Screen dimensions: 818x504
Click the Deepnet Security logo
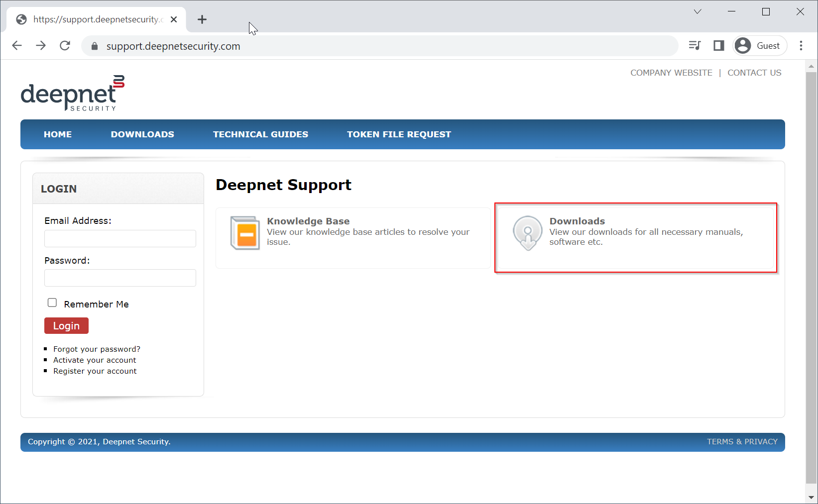point(73,93)
